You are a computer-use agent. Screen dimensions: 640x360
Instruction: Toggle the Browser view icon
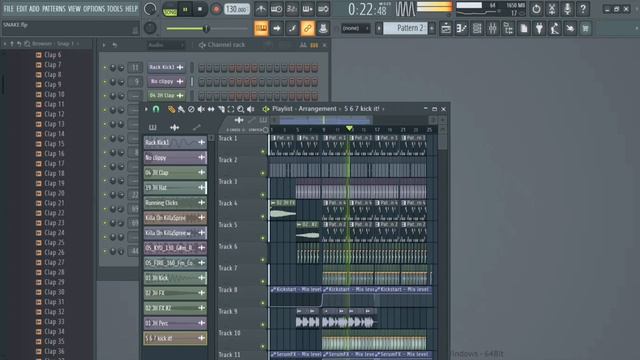point(508,29)
